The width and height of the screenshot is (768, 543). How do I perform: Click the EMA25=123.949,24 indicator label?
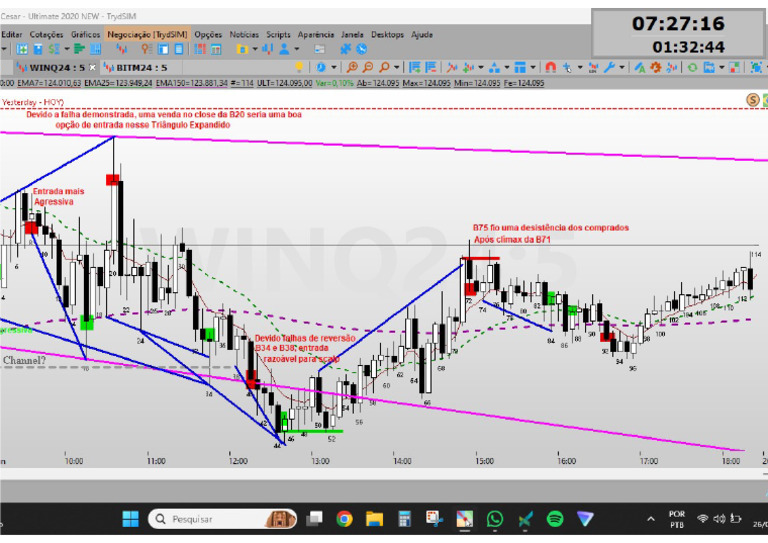pyautogui.click(x=118, y=83)
